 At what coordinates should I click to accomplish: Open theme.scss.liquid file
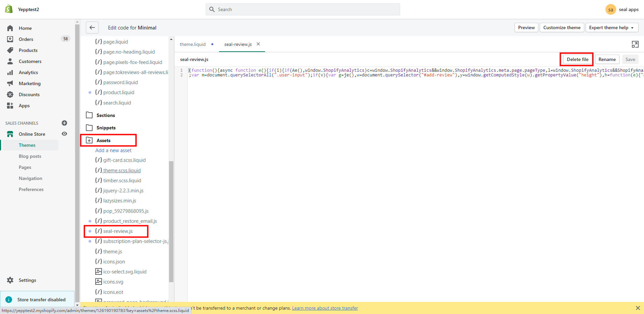click(118, 170)
